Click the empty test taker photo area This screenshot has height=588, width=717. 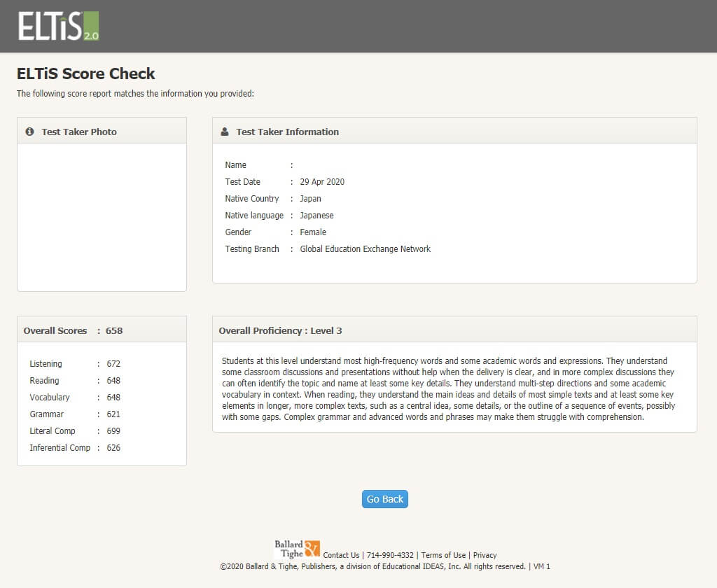point(102,216)
